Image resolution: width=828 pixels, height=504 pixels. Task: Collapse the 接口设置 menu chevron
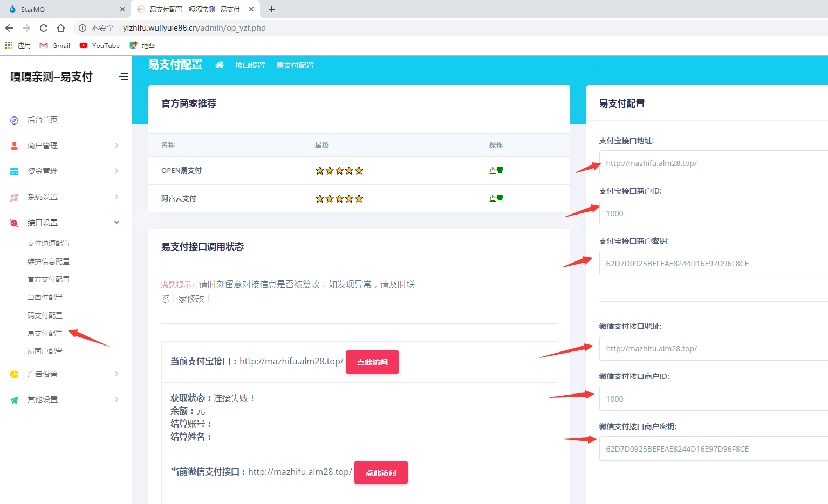[117, 223]
